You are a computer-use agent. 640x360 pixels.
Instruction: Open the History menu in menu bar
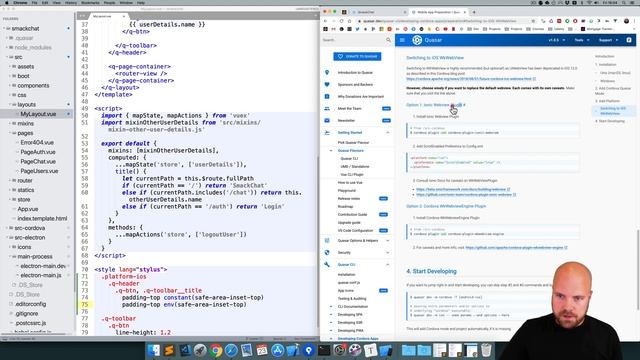point(71,2)
